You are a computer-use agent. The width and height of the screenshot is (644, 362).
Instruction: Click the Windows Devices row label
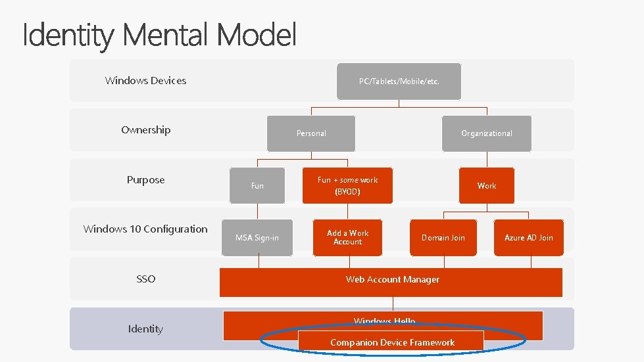point(145,80)
